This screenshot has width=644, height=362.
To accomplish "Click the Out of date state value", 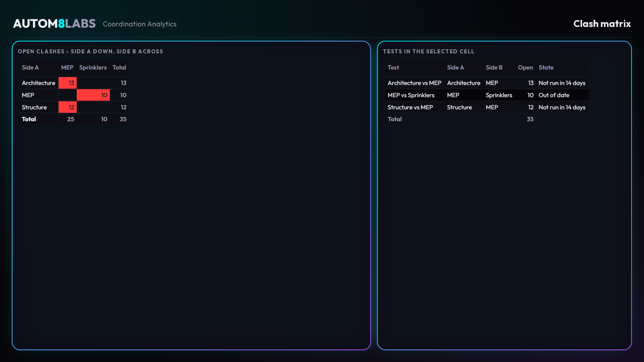I will [x=554, y=95].
